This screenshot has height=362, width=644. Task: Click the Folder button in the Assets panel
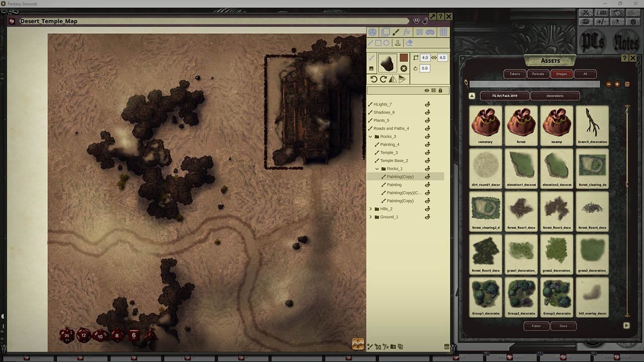536,326
